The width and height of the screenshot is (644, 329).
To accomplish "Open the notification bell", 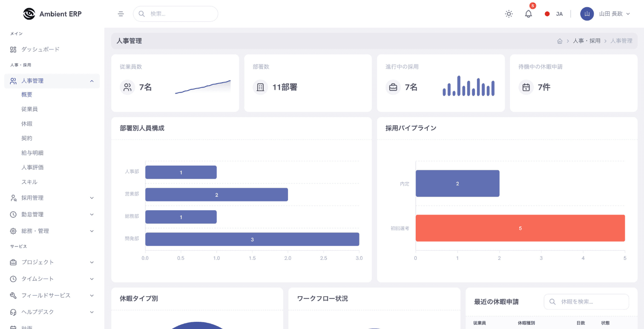I will coord(528,14).
